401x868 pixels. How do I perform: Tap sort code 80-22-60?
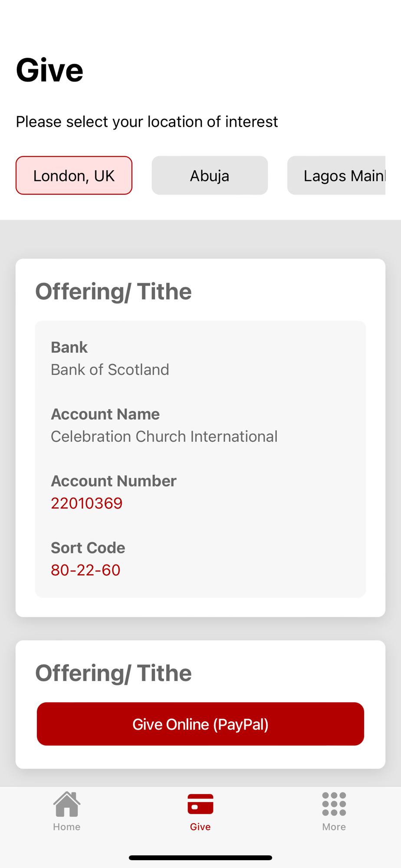85,570
